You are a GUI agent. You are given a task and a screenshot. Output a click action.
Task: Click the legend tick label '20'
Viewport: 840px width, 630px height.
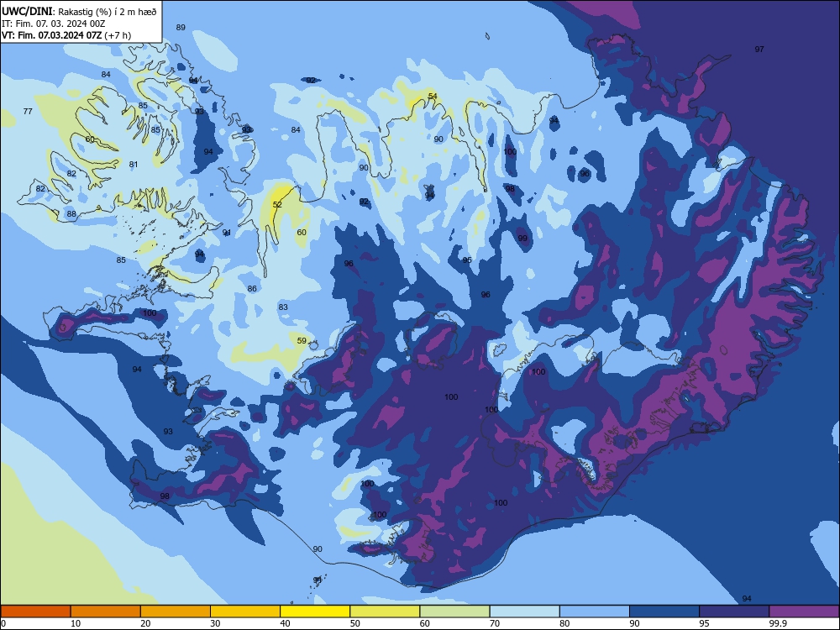tap(145, 623)
